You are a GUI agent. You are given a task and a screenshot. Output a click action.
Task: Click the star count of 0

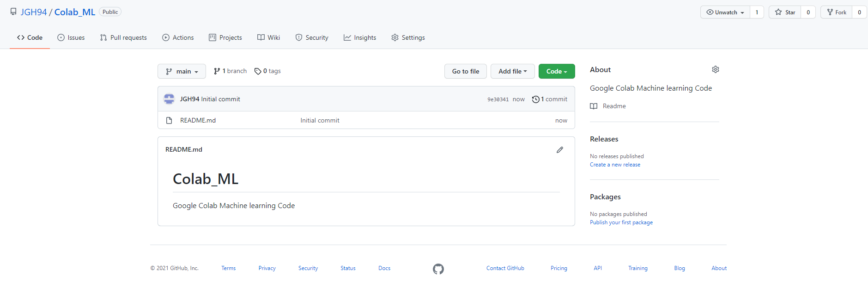coord(808,12)
